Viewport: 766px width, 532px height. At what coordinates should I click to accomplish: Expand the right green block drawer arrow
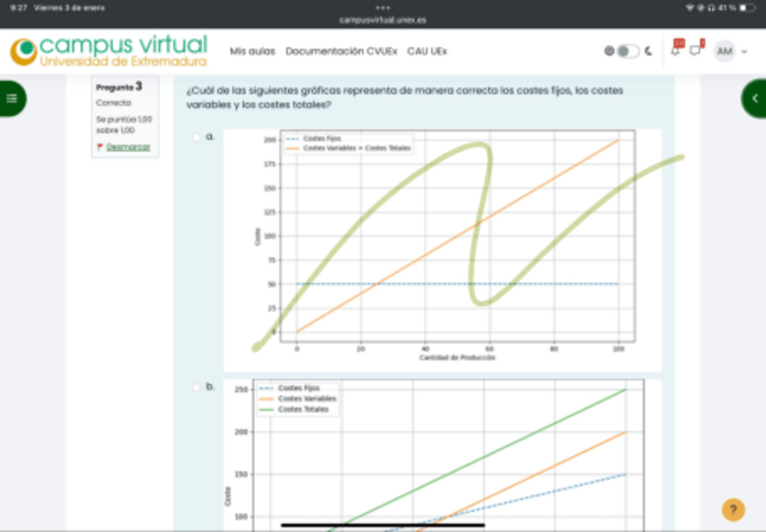754,98
